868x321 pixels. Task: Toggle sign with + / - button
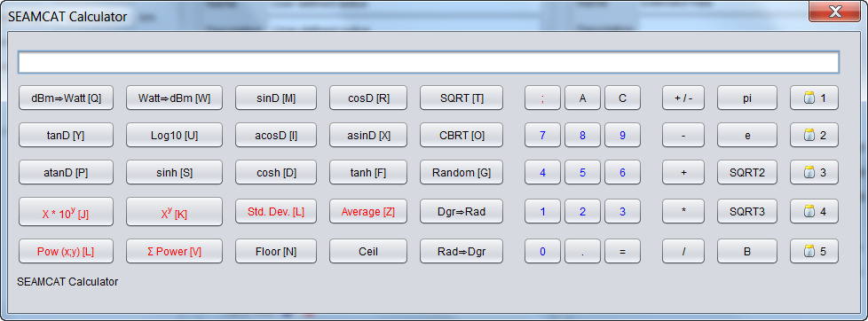683,98
